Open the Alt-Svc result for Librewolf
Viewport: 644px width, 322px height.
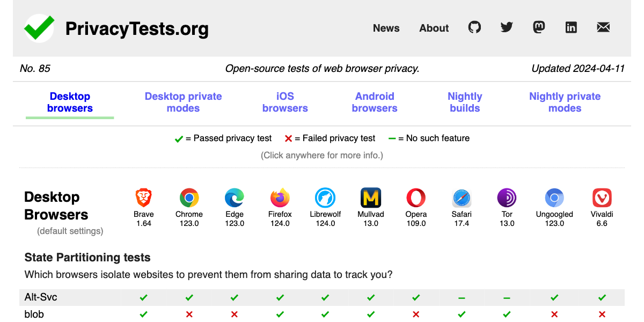(x=325, y=297)
